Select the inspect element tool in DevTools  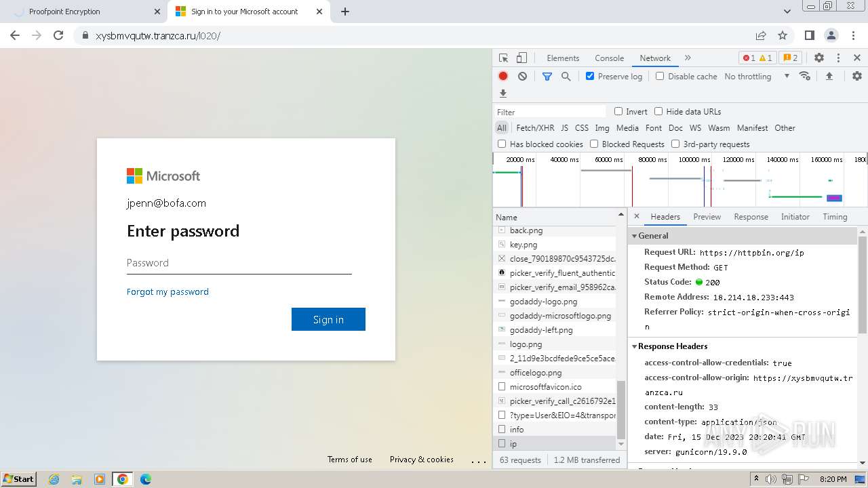tap(503, 58)
